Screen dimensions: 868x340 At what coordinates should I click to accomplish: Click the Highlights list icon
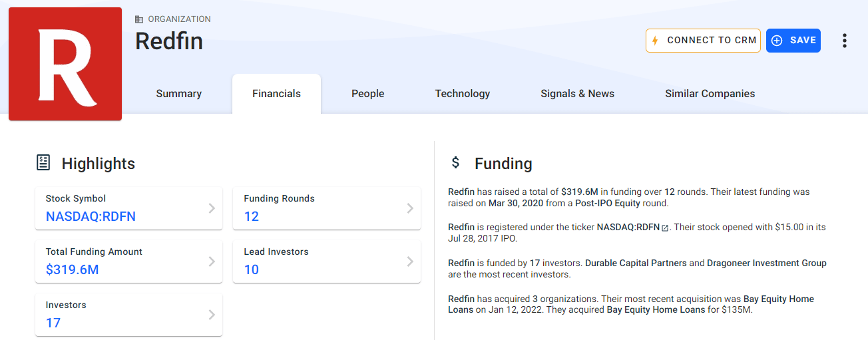coord(43,162)
